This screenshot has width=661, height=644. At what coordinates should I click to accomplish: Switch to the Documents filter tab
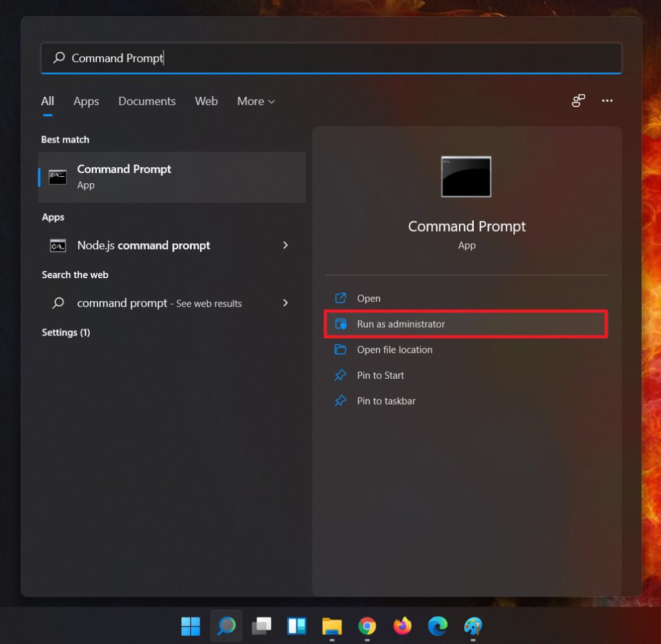tap(147, 101)
